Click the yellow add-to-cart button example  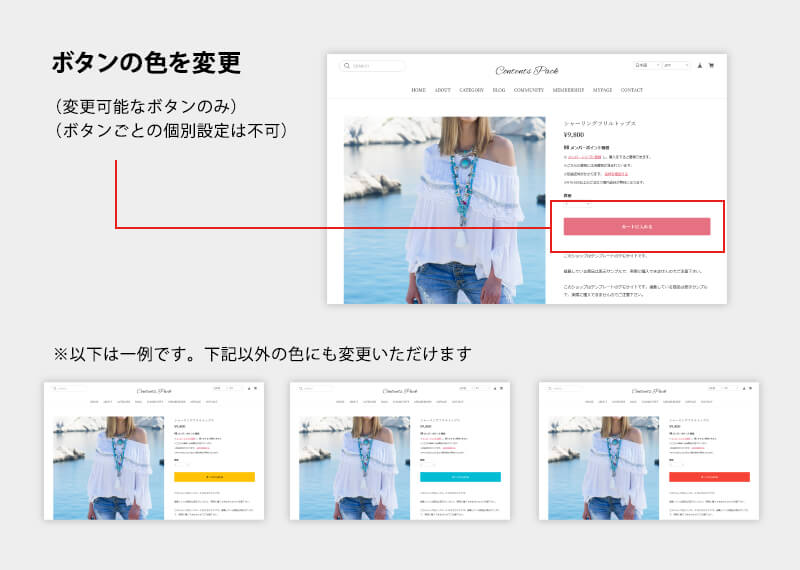point(214,477)
